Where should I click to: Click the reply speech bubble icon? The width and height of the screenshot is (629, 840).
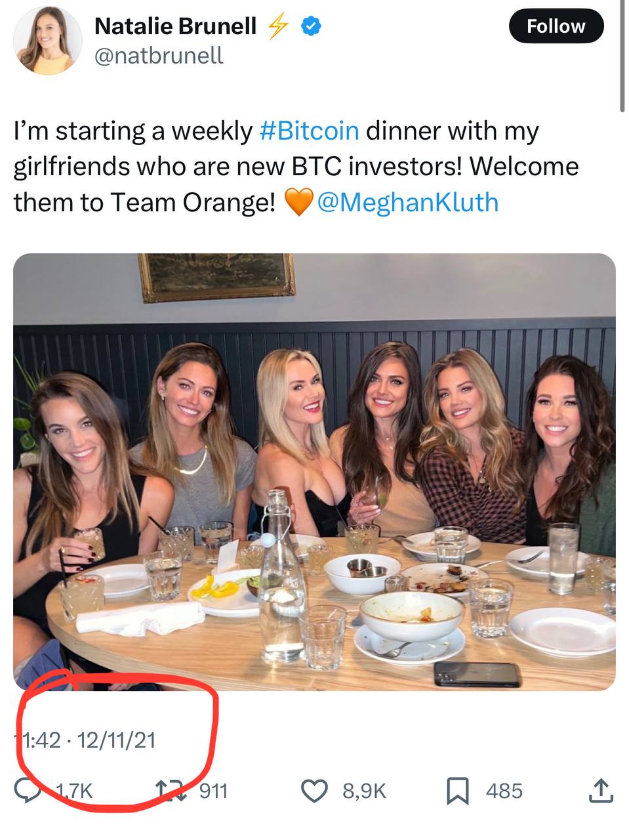[x=28, y=791]
